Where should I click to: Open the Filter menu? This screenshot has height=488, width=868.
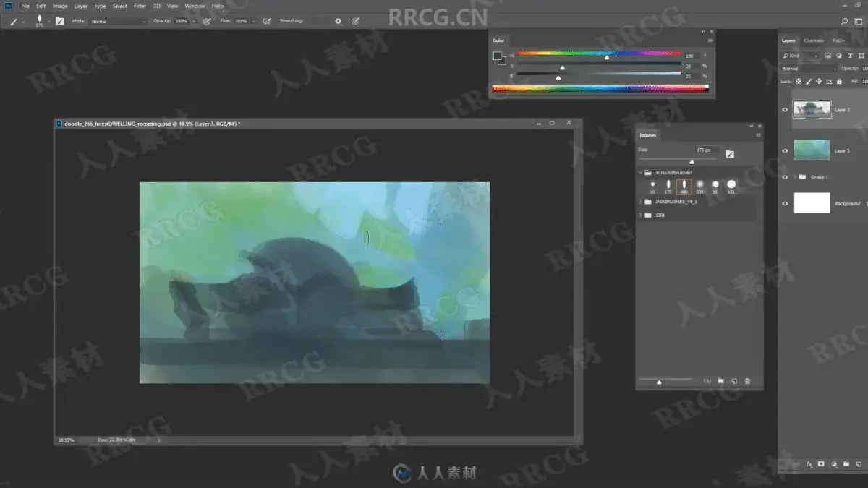click(140, 6)
